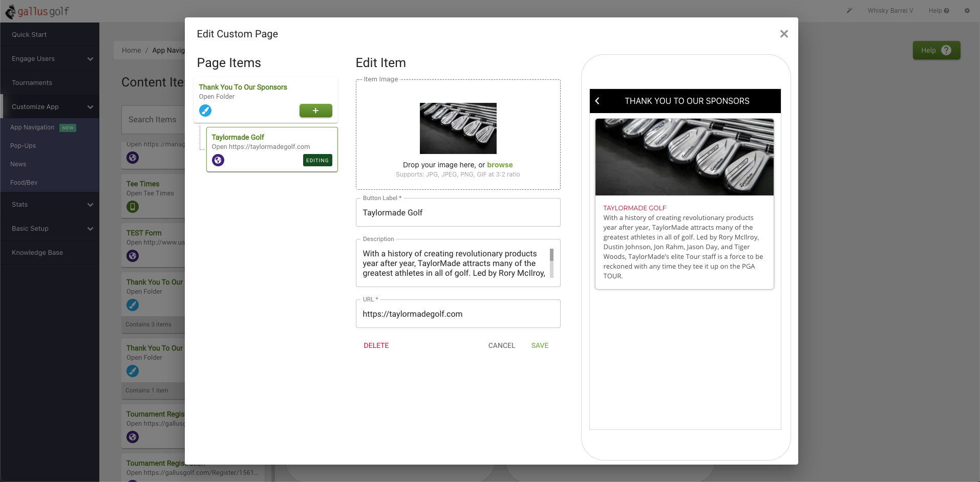Click the TAYLORMADE GOLF title in phone preview

[634, 208]
